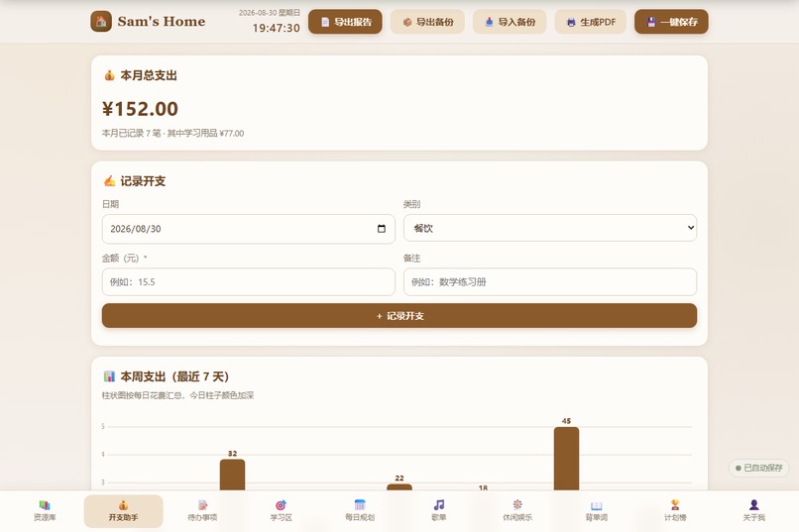Click the 已自动保存 status badge

(758, 468)
